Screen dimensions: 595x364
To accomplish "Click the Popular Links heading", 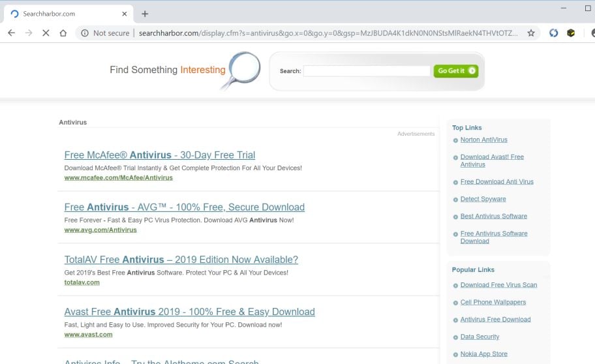I will (473, 270).
